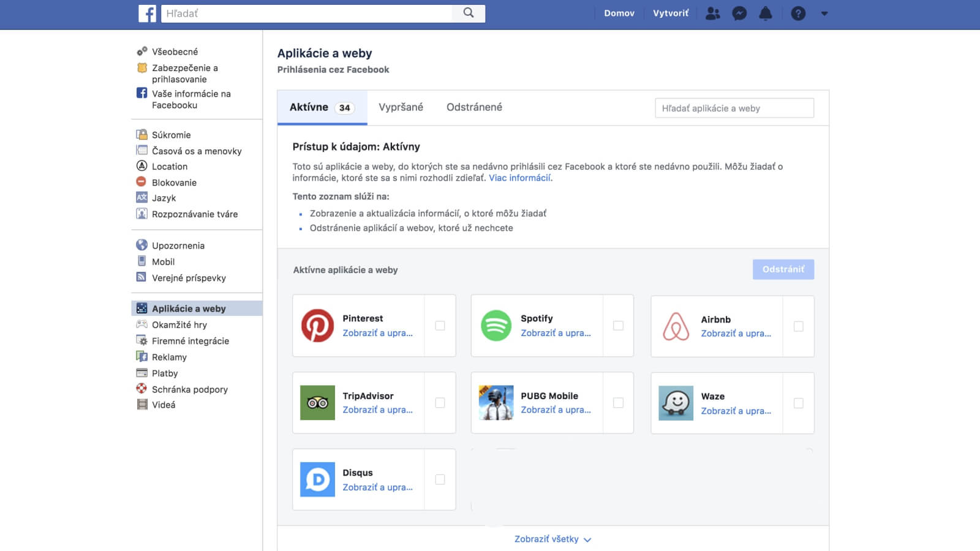980x551 pixels.
Task: Tick the Disqus checkbox
Action: (x=440, y=479)
